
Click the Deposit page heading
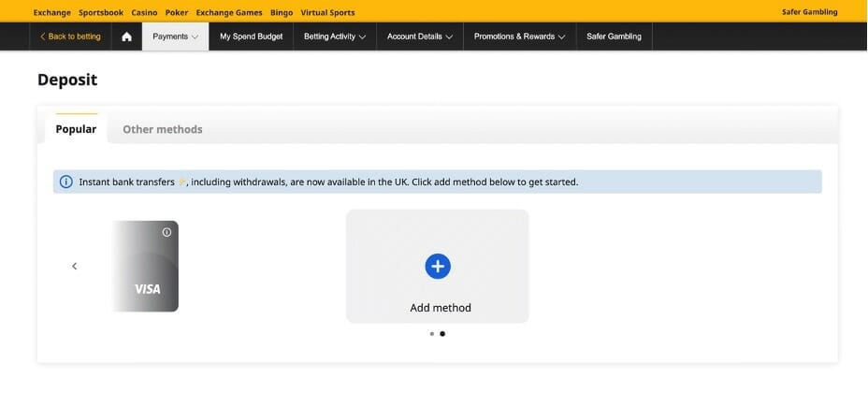tap(67, 80)
